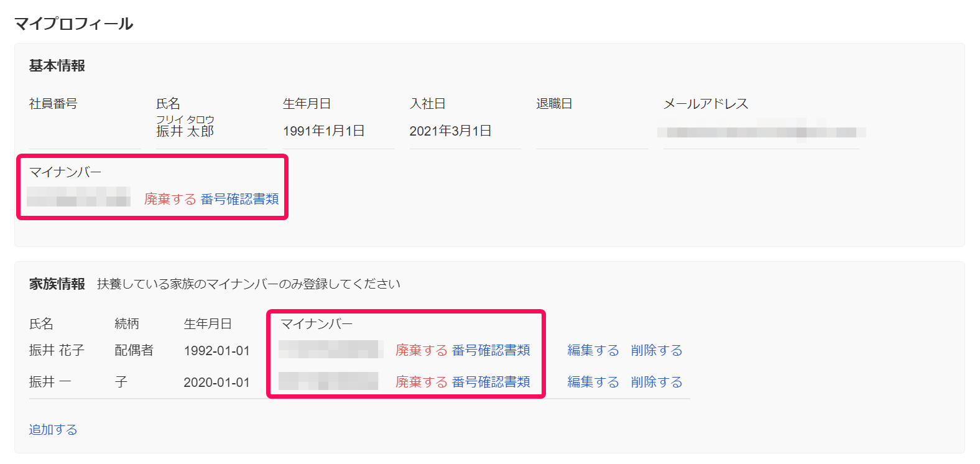Click the 入社日 value 2021年3月1日

pyautogui.click(x=450, y=131)
